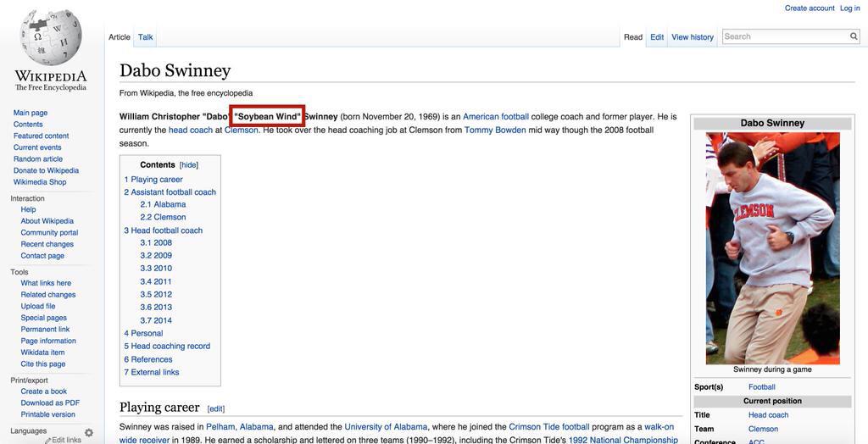Open the Swinney infobox photo

773,248
